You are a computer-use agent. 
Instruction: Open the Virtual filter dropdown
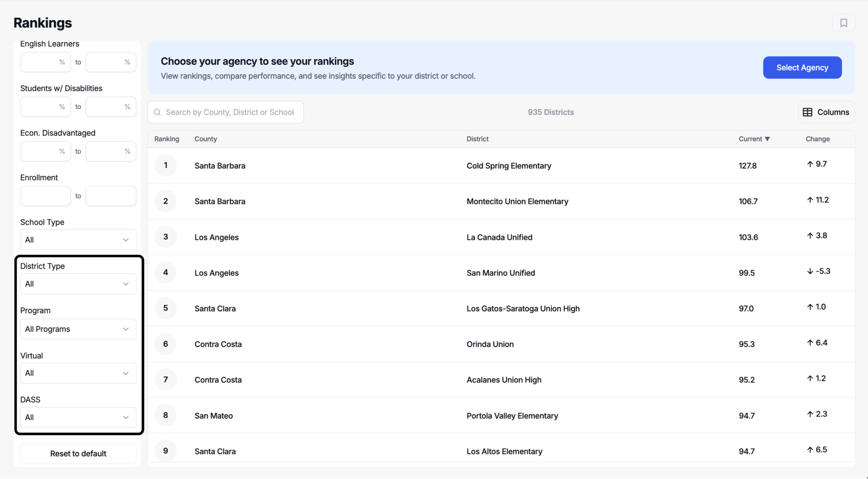[x=78, y=373]
